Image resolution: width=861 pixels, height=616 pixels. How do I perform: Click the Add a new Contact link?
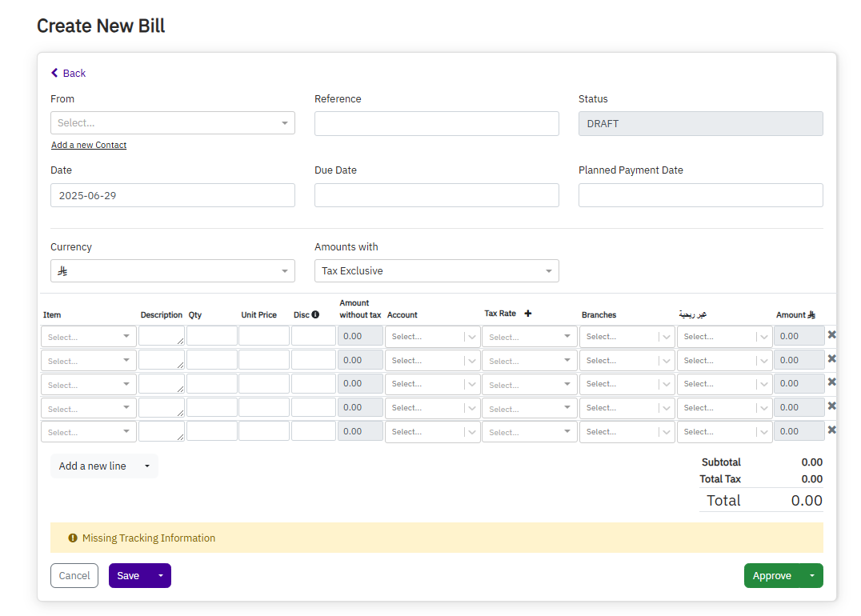(x=89, y=146)
